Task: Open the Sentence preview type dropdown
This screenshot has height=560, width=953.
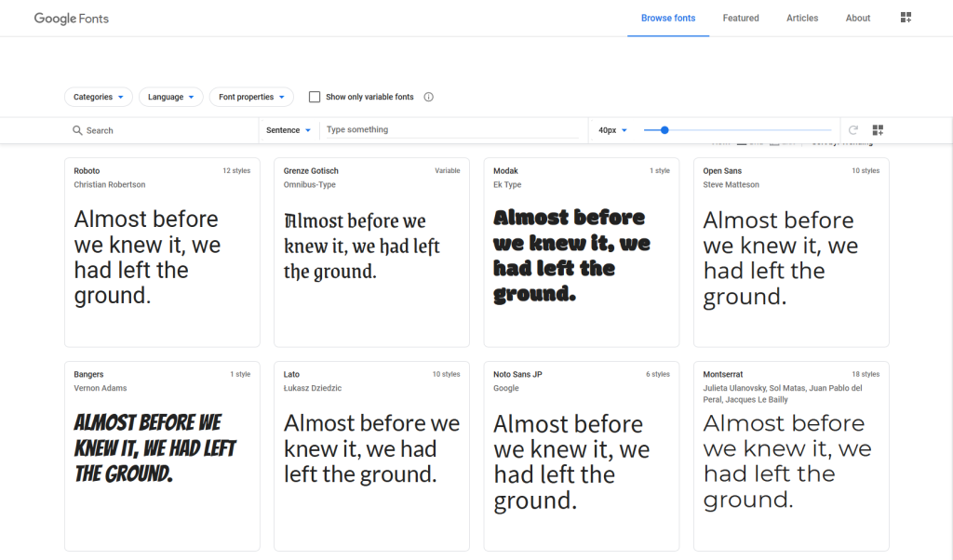Action: point(289,129)
